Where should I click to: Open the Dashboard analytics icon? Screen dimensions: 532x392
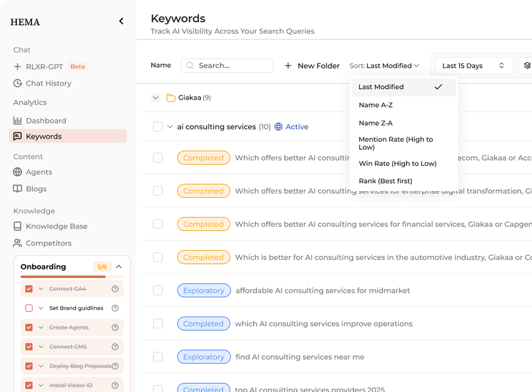(17, 121)
